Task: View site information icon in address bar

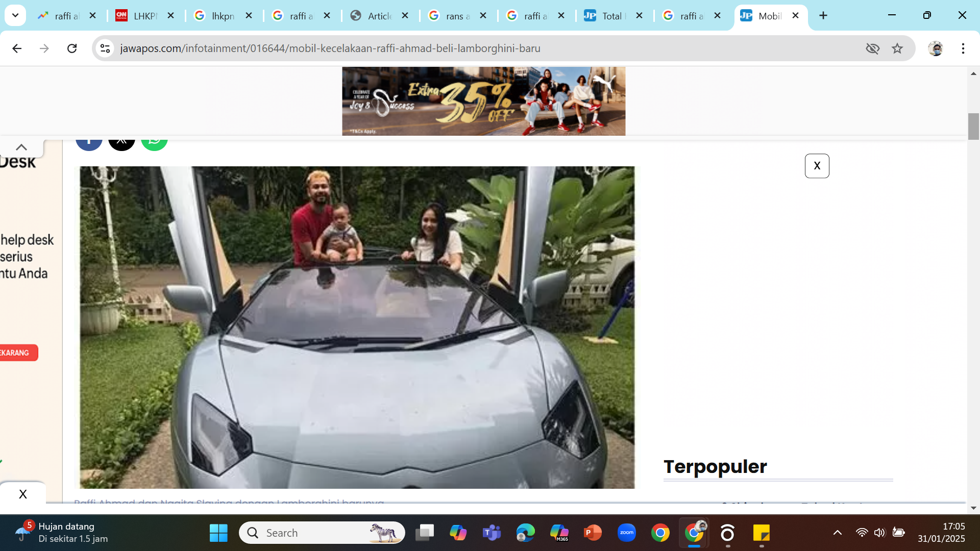Action: point(105,48)
